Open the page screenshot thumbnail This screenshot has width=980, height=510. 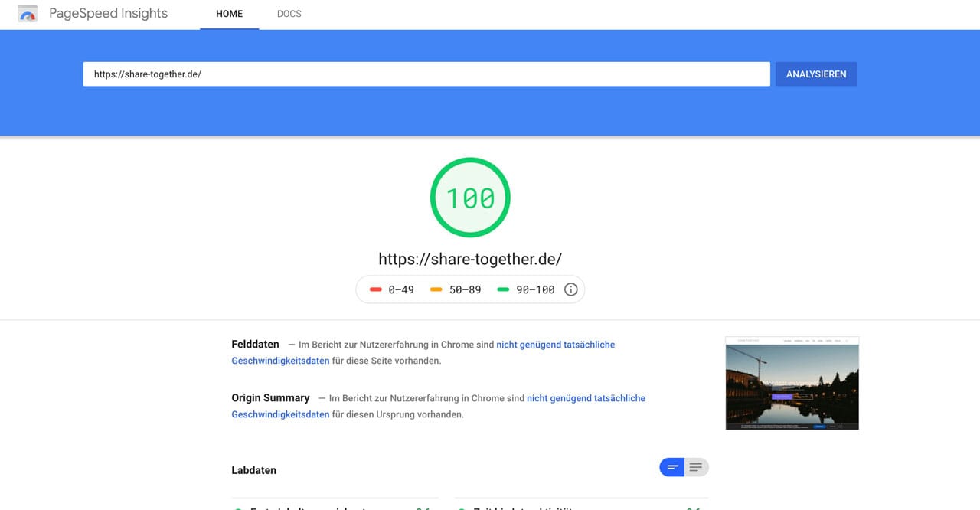pyautogui.click(x=792, y=383)
